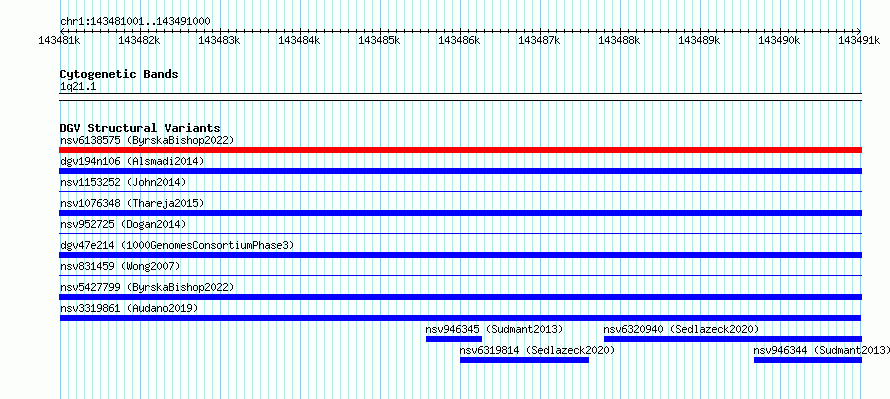This screenshot has width=890, height=399.
Task: Select nsv6319814 (Sedlazeck2020) label
Action: point(538,350)
